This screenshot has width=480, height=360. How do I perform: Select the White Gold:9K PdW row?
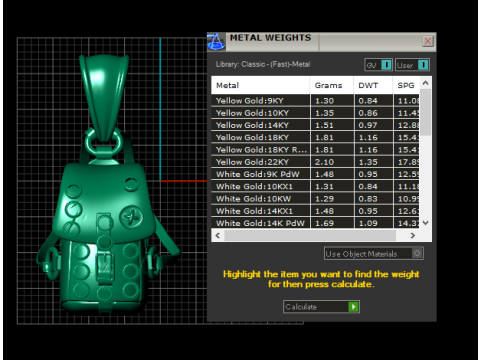(315, 174)
